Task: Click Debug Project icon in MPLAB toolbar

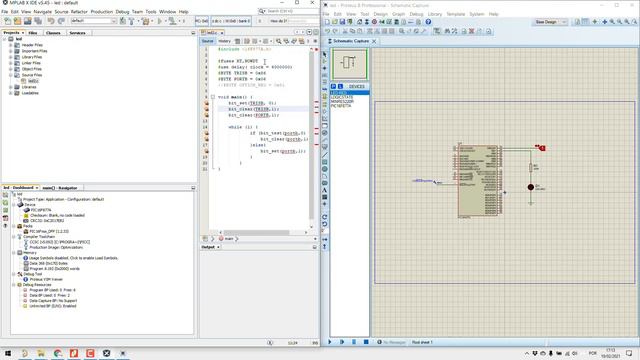Action: pyautogui.click(x=173, y=21)
